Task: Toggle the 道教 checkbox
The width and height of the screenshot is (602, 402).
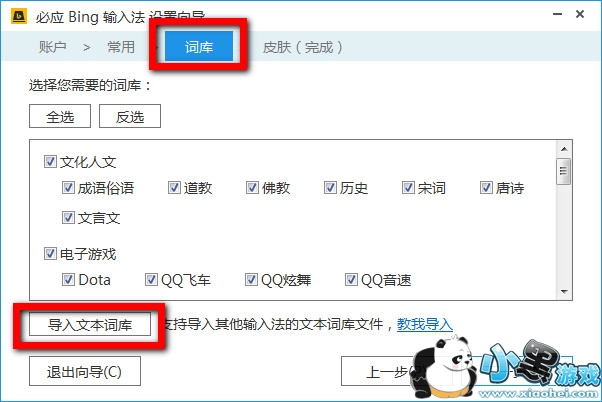Action: click(x=174, y=188)
